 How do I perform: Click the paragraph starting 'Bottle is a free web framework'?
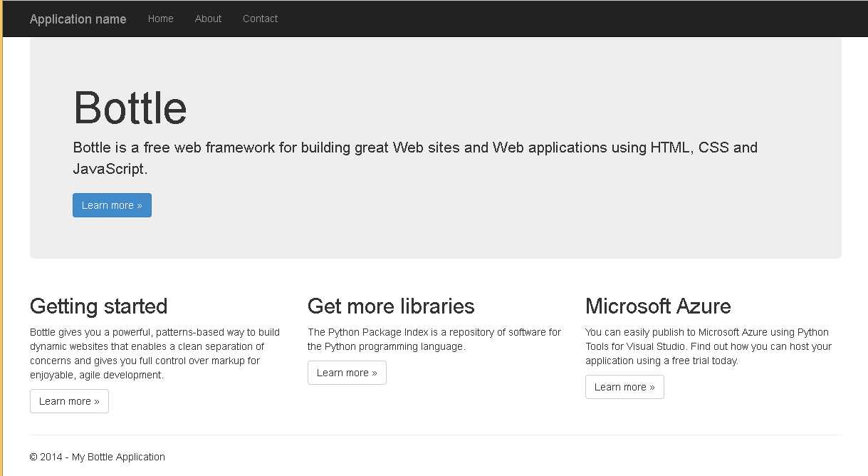(415, 158)
